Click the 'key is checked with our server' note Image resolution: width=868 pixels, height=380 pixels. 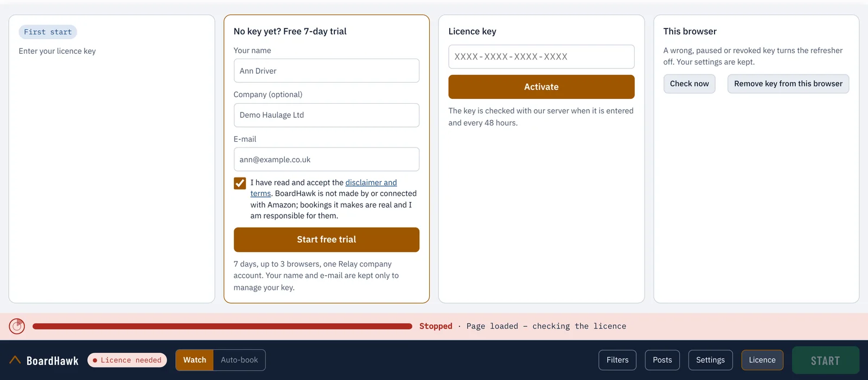(541, 117)
